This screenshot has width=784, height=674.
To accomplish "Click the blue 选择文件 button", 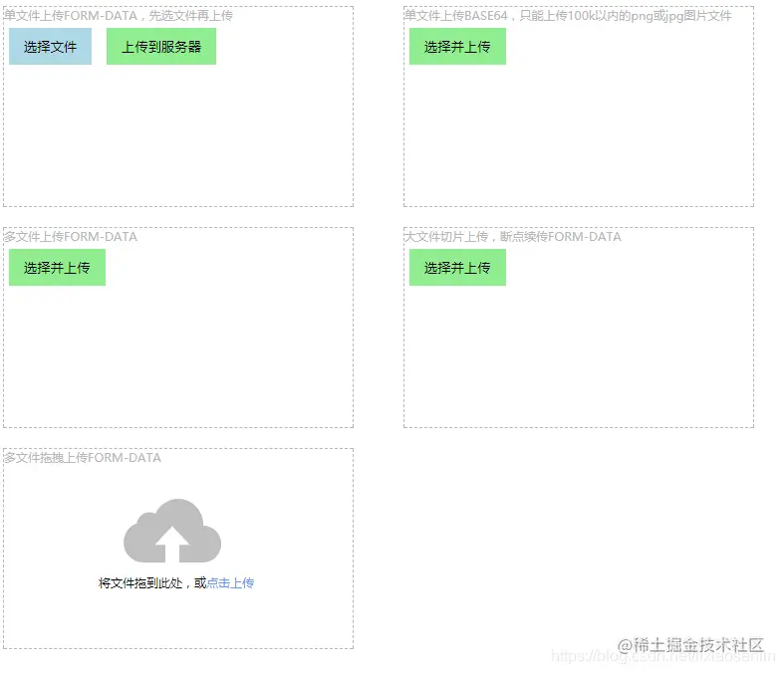I will [x=50, y=47].
